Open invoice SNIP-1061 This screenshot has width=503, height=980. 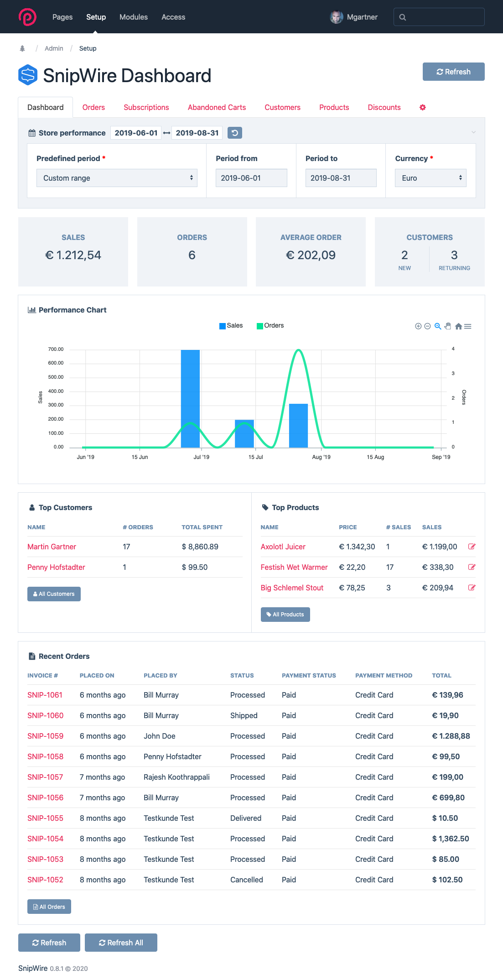click(x=45, y=695)
